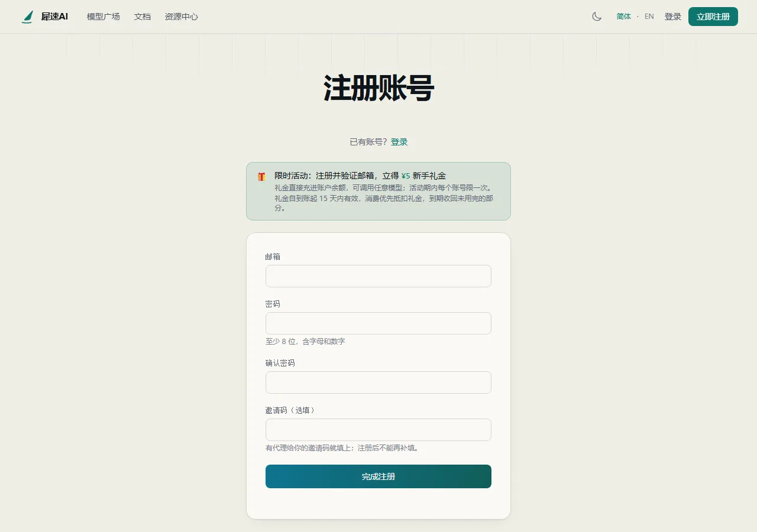Image resolution: width=757 pixels, height=532 pixels.
Task: Click the gift icon in the promo banner
Action: tap(261, 176)
